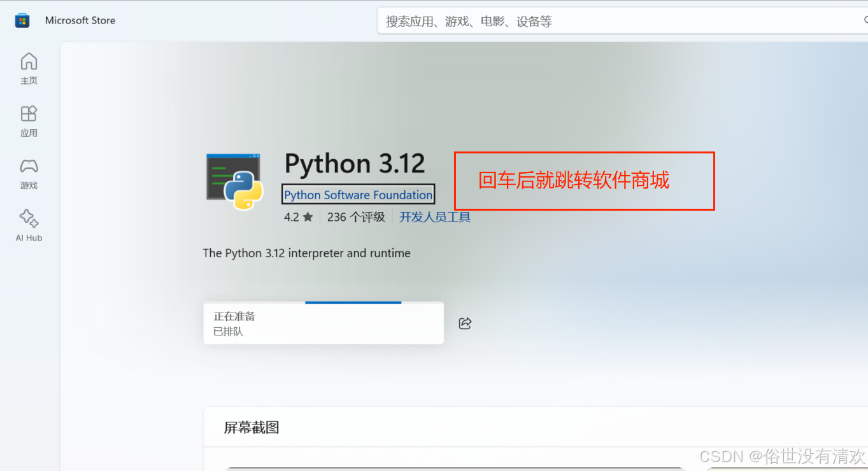Viewport: 868px width, 471px height.
Task: Click the description 'The Python 3.12 interpreter and runtime'
Action: point(306,253)
